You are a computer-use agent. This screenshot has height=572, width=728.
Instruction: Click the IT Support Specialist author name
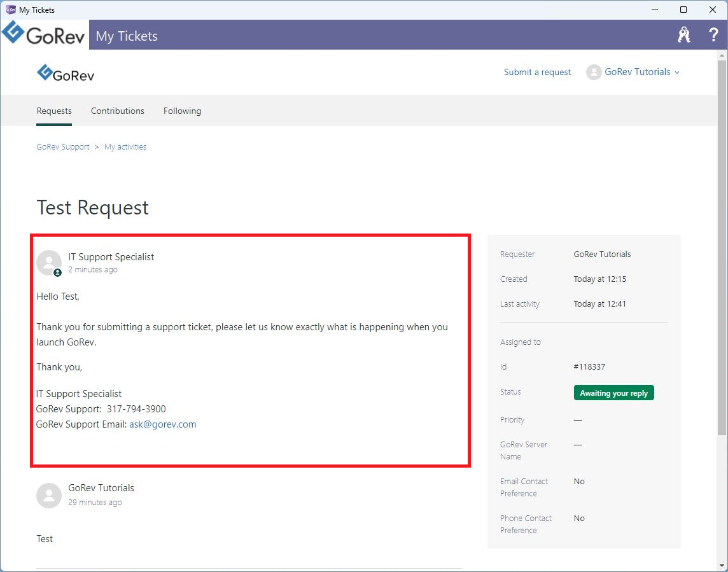(x=111, y=257)
